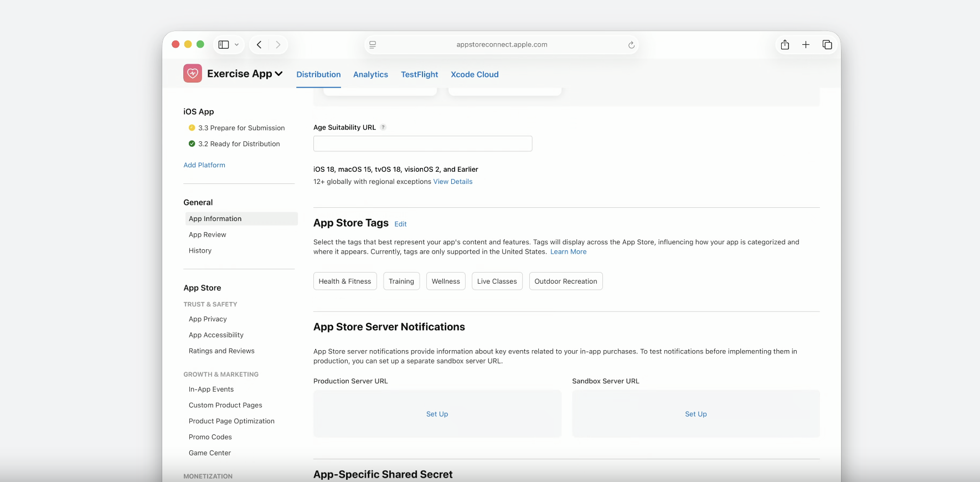Switch to the Analytics tab

(x=370, y=74)
